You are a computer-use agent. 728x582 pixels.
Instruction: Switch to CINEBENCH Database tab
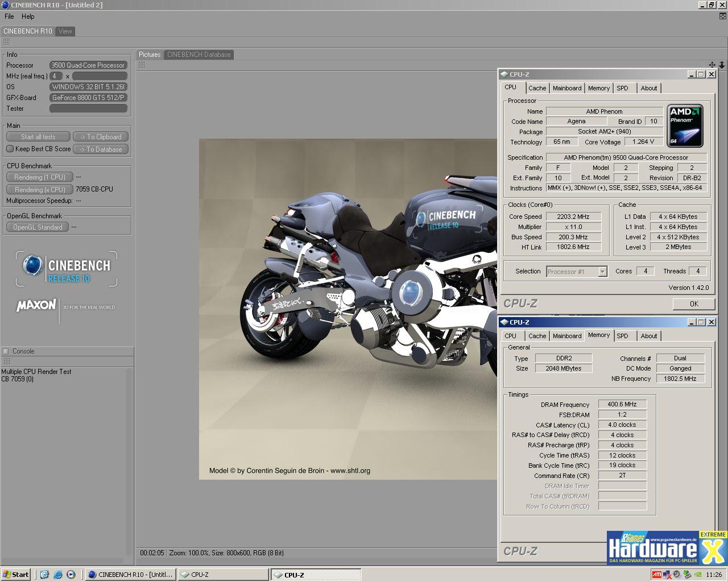point(199,55)
